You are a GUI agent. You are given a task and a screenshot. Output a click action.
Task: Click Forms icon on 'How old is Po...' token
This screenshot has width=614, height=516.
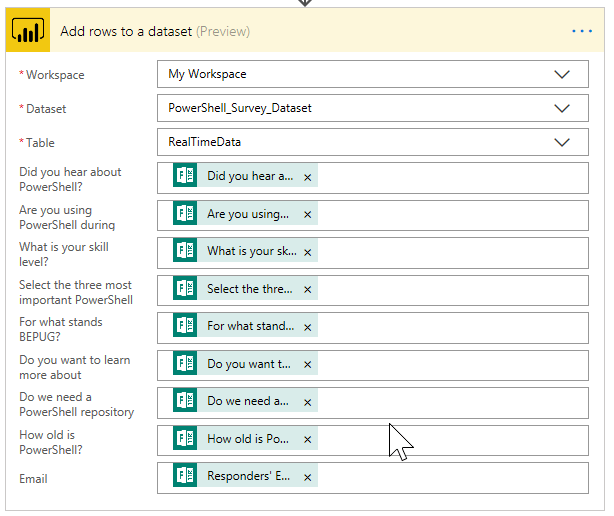pyautogui.click(x=185, y=438)
